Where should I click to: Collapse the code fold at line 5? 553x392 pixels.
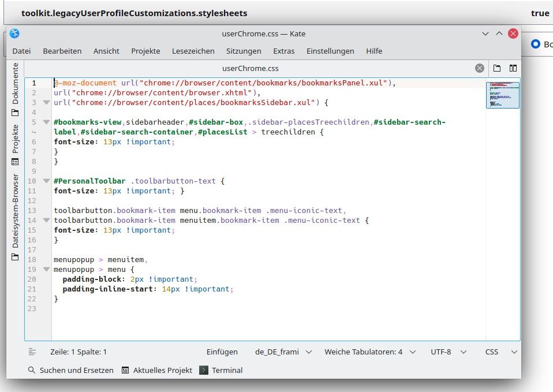click(x=46, y=122)
